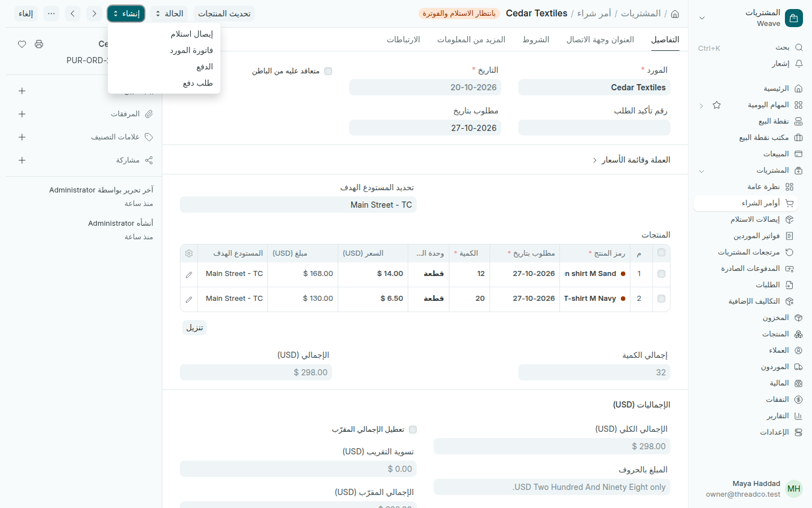
Task: Expand workspace switcher chevron near Weave
Action: point(702,18)
